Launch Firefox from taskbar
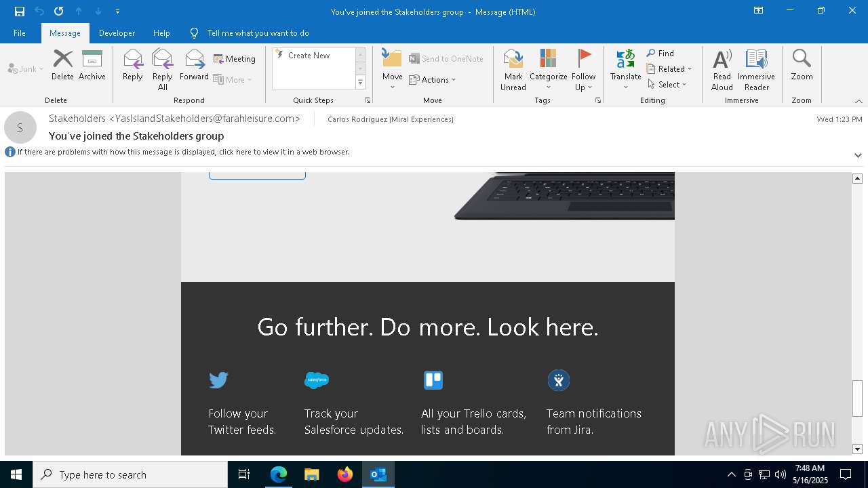The image size is (868, 488). 345,474
